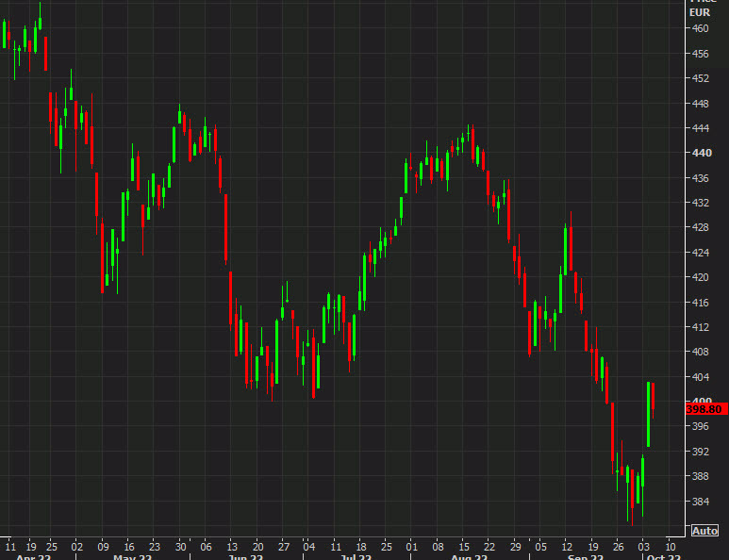Click the 23 date label on the time axis
This screenshot has height=560, width=729.
155,547
